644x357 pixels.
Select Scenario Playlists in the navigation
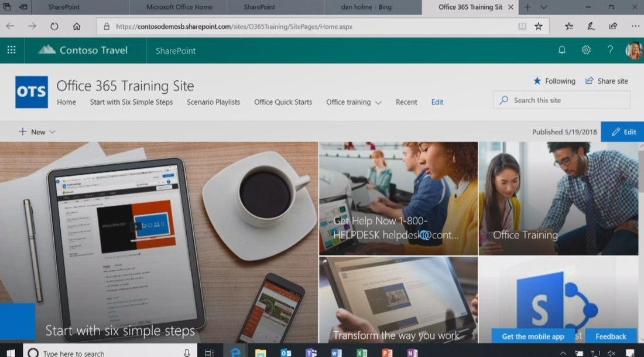tap(213, 102)
